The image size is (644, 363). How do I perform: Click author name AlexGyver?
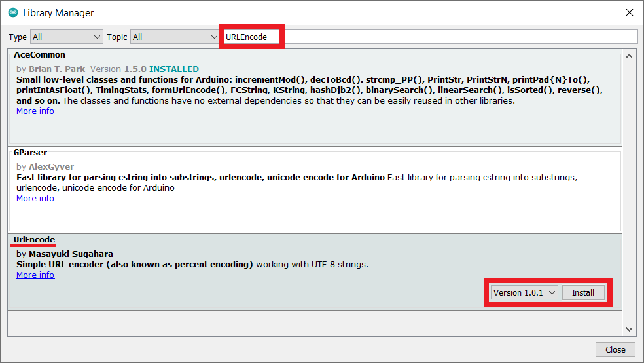[x=52, y=166]
